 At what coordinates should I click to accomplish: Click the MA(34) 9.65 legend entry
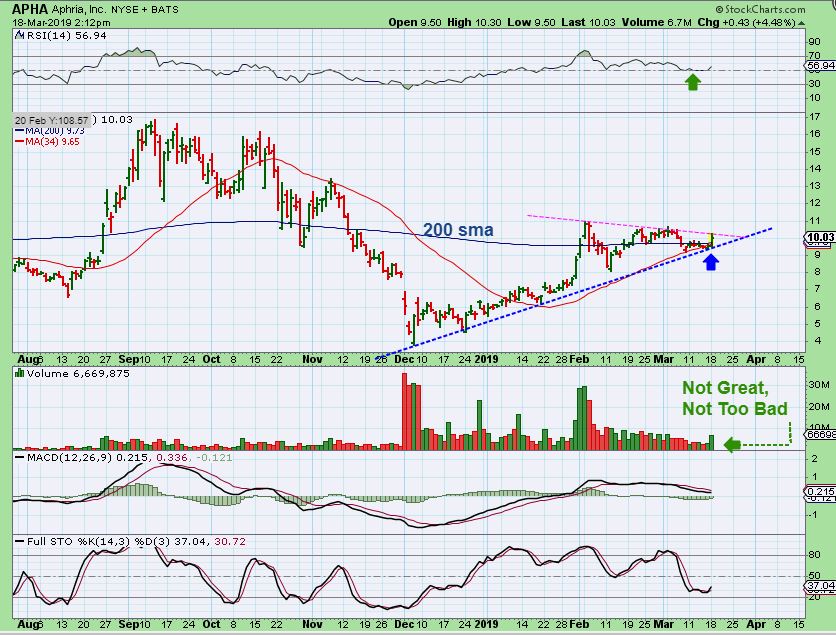point(47,142)
